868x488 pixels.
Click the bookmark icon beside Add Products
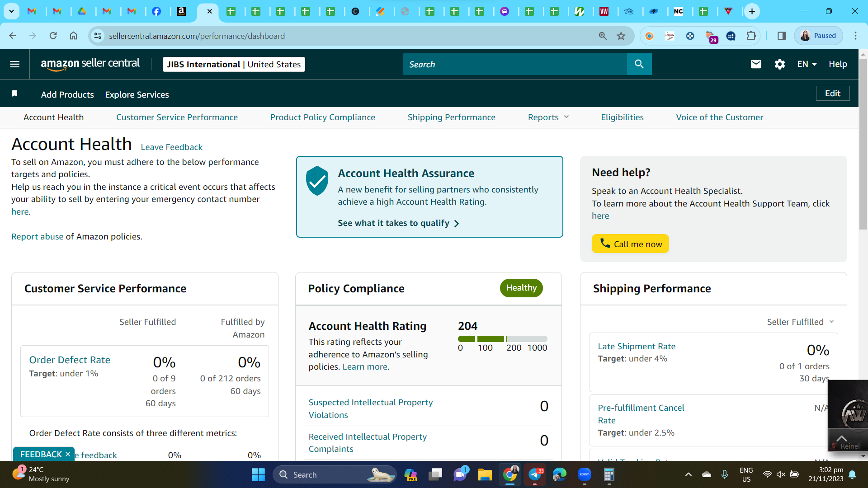[15, 94]
